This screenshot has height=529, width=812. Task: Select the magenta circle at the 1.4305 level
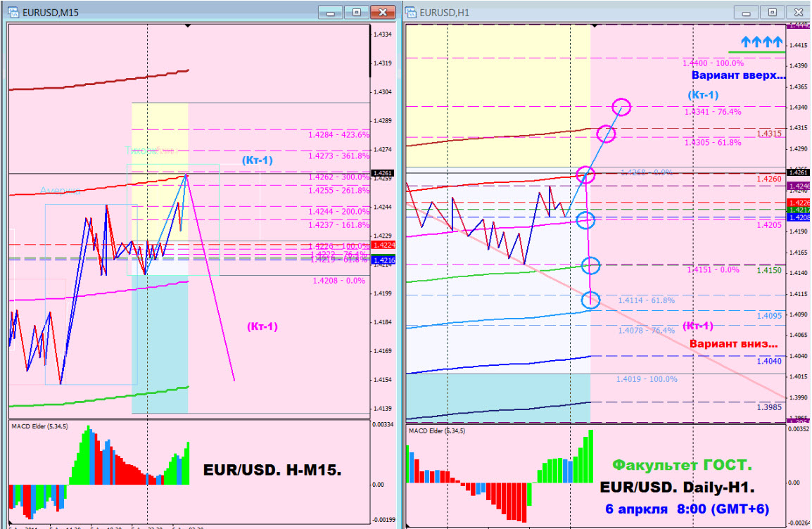[x=606, y=134]
